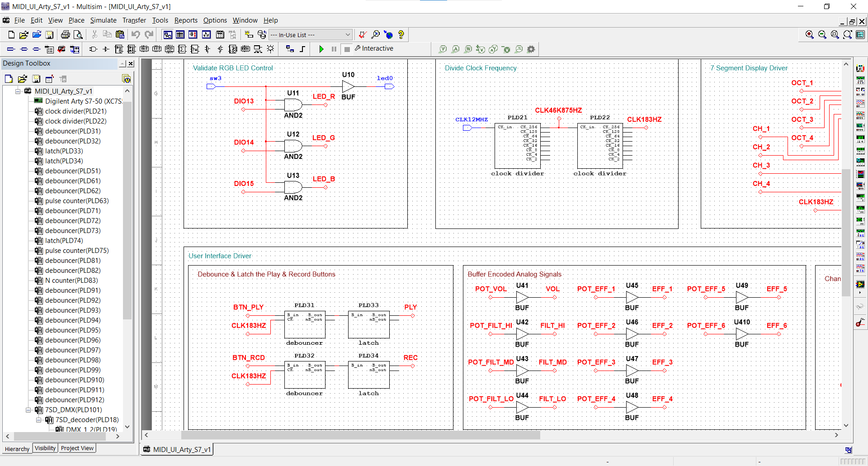Screen dimensions: 868x466
Task: Collapse the MIDI_UI_Arty_S7_v1 tree node
Action: click(18, 91)
